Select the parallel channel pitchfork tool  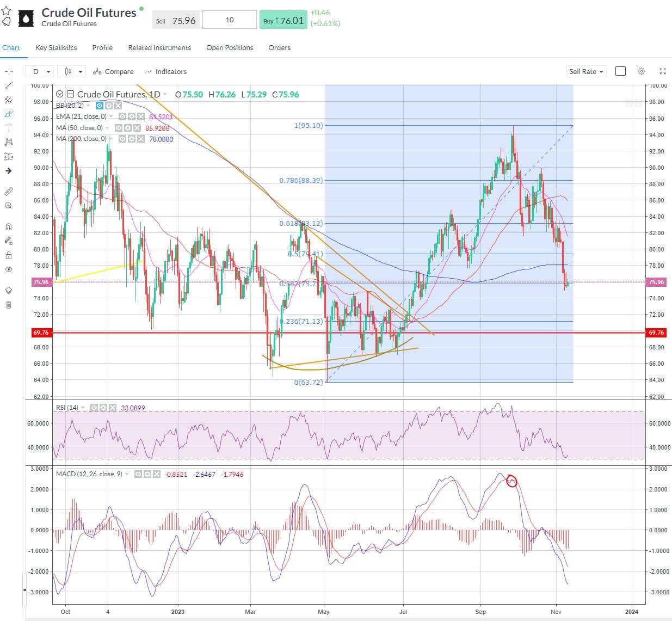point(8,100)
